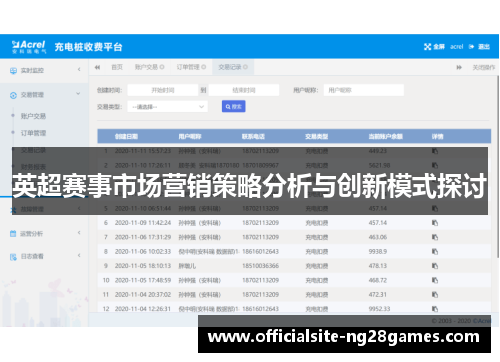Click the 运营分析 calendar icon in sidebar
This screenshot has height=362, width=500.
(13, 234)
